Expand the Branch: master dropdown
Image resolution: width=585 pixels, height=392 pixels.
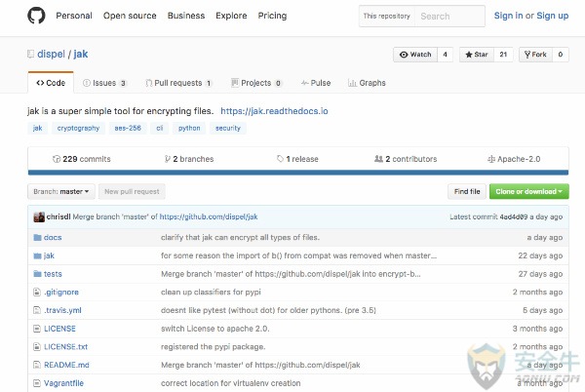pyautogui.click(x=61, y=192)
